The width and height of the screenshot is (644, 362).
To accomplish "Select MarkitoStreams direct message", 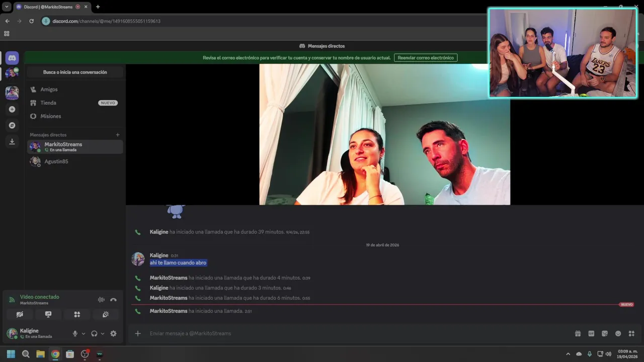I will (75, 147).
